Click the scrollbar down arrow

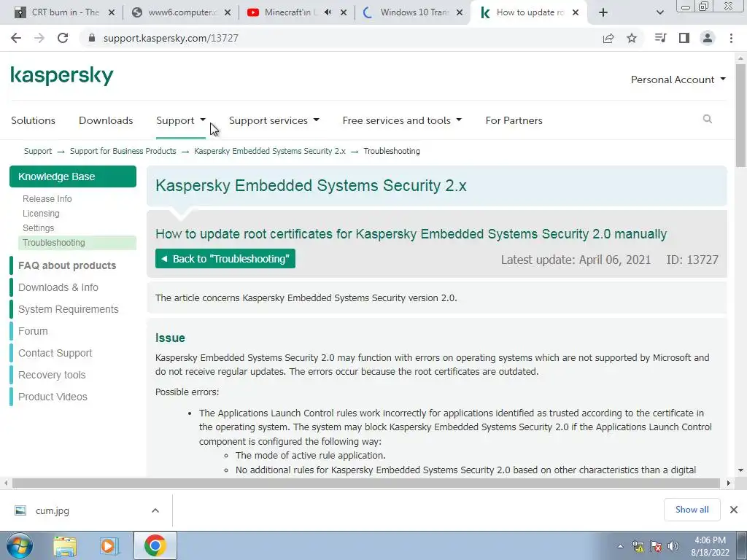tap(740, 470)
